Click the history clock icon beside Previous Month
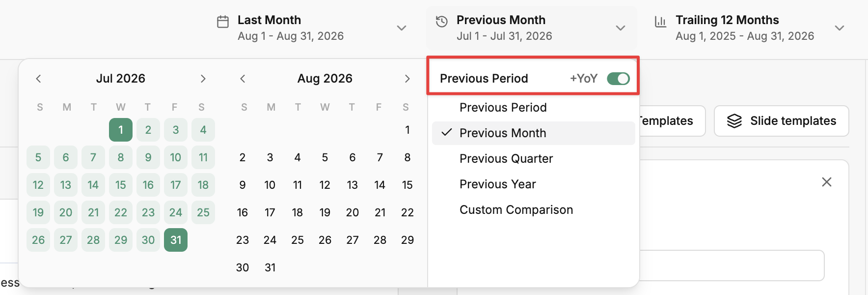 pyautogui.click(x=442, y=22)
